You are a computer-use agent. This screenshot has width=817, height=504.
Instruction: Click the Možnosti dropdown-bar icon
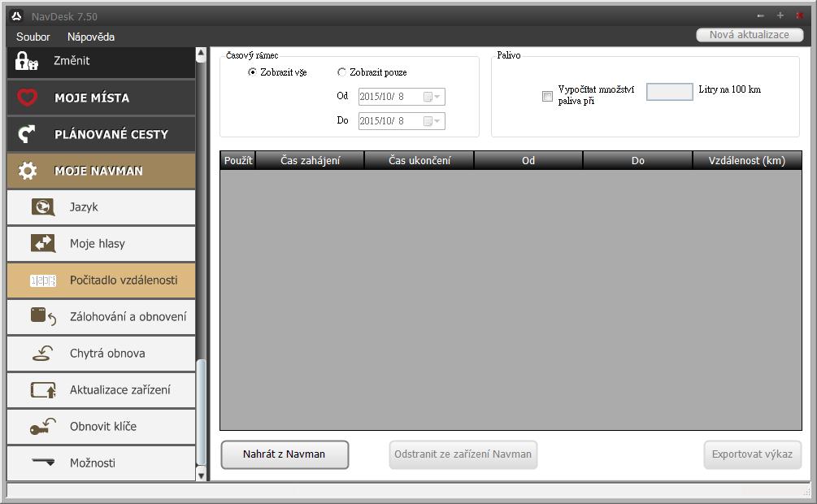click(x=43, y=462)
